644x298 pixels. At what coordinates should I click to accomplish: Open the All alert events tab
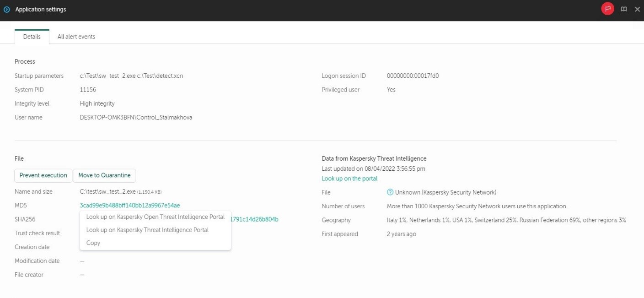[76, 37]
